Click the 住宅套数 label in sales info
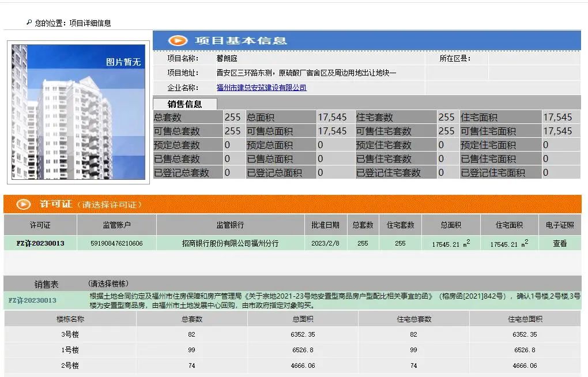The width and height of the screenshot is (588, 377). (374, 118)
